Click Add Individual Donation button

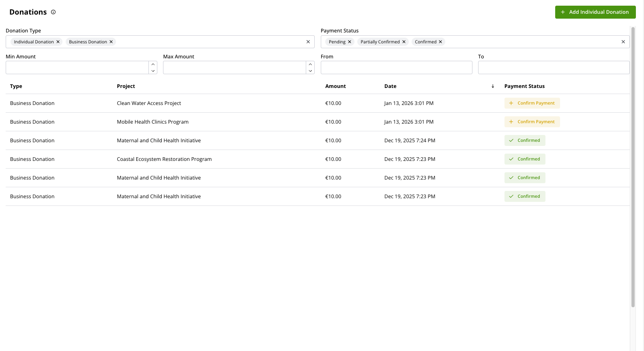coord(595,12)
